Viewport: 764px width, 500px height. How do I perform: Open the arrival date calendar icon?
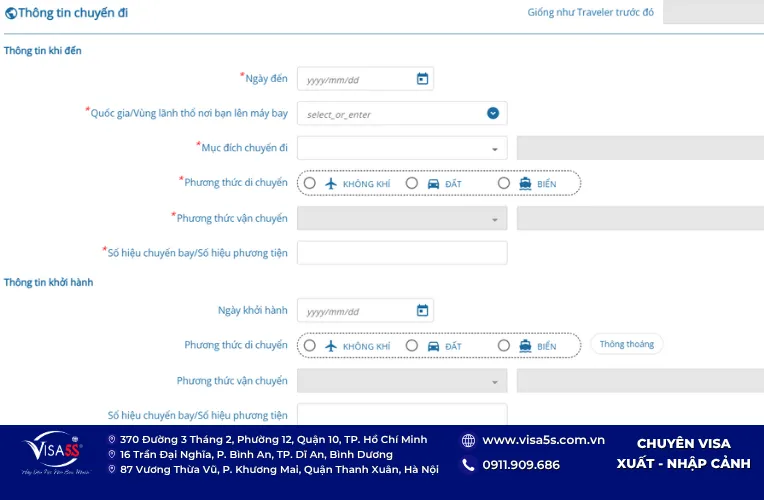click(x=422, y=78)
